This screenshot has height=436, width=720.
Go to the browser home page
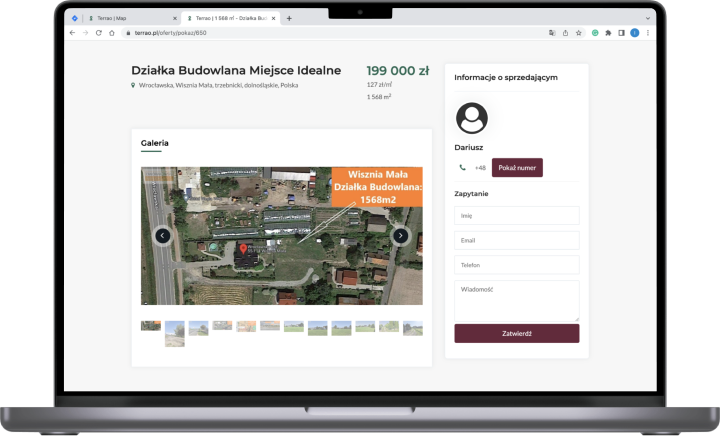(112, 33)
